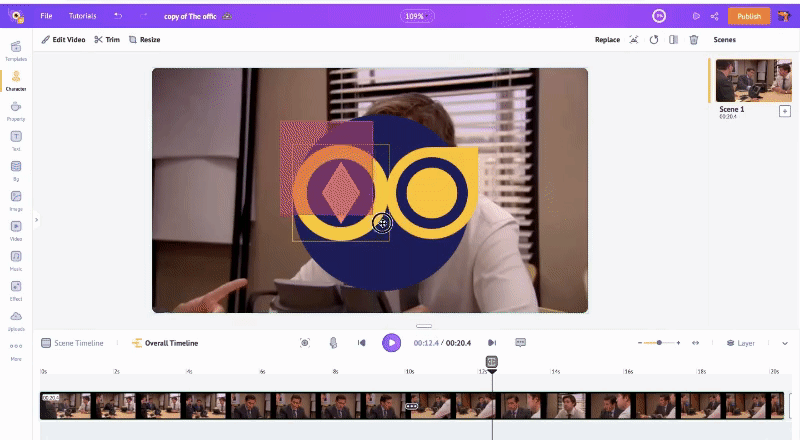Click the Undo arrow in top bar

click(119, 16)
